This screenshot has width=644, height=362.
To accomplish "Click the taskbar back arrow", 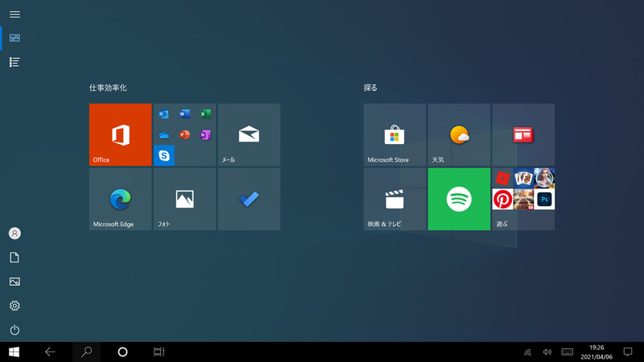I will [50, 352].
